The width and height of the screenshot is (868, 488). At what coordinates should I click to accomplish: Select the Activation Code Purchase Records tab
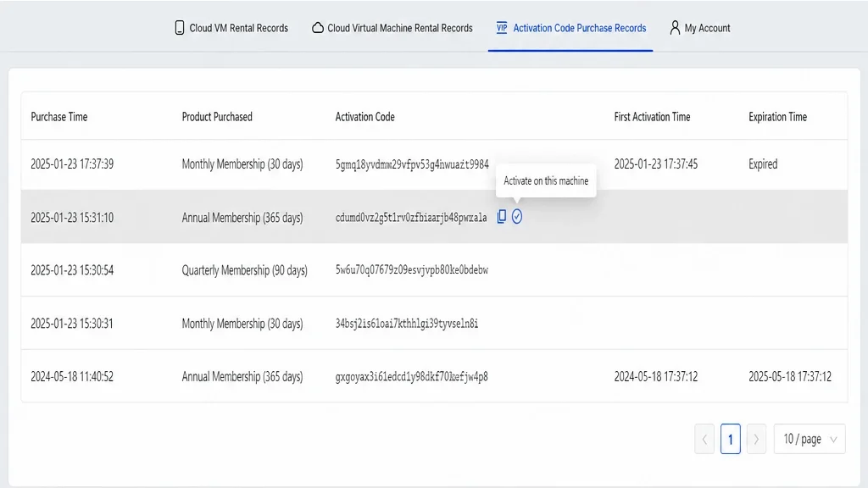pos(570,28)
